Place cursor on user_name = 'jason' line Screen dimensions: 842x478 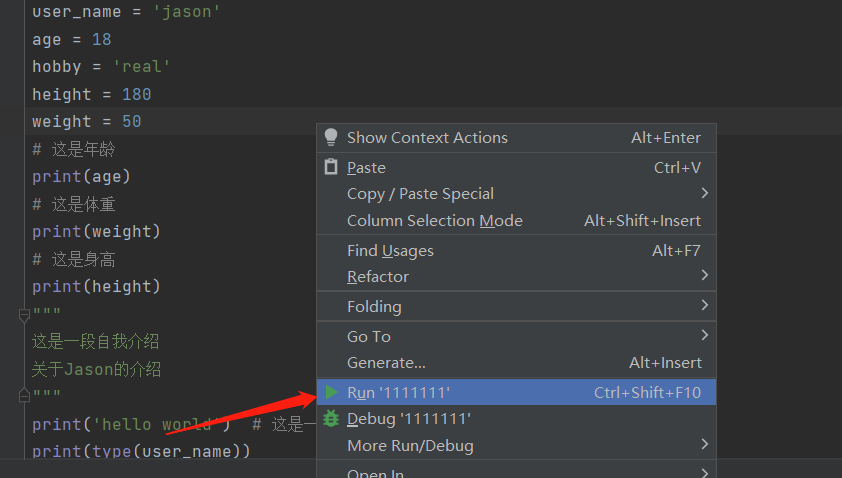[x=126, y=12]
